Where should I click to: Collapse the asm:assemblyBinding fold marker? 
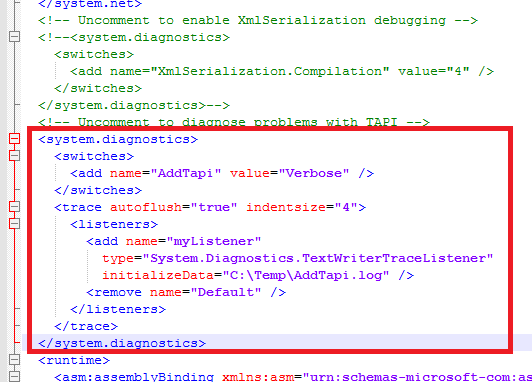point(14,376)
